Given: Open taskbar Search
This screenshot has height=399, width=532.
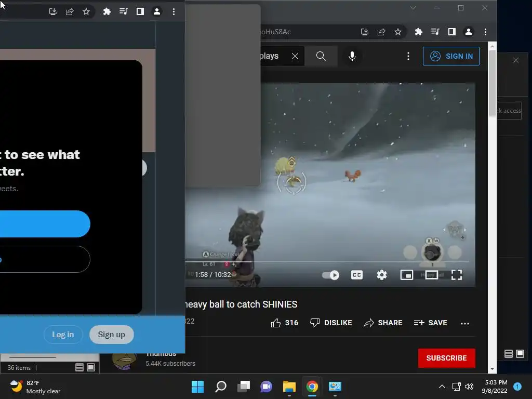Looking at the screenshot, I should tap(220, 387).
